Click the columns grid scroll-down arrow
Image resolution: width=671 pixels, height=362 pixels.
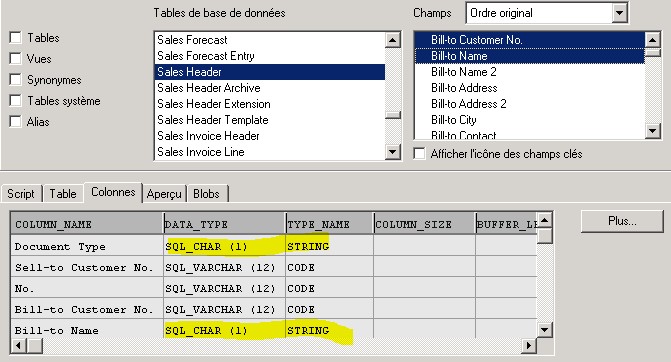pos(544,329)
